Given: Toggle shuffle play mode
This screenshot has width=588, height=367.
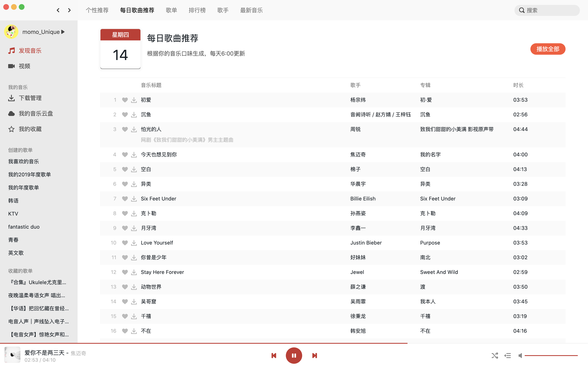Looking at the screenshot, I should coord(494,355).
